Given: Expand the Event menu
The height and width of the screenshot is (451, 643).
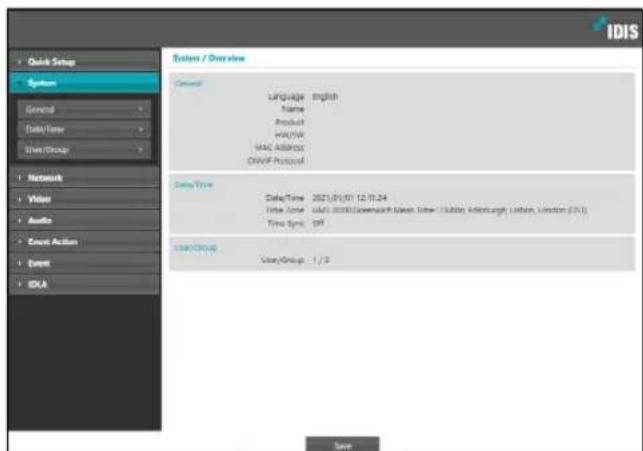Looking at the screenshot, I should [84, 263].
